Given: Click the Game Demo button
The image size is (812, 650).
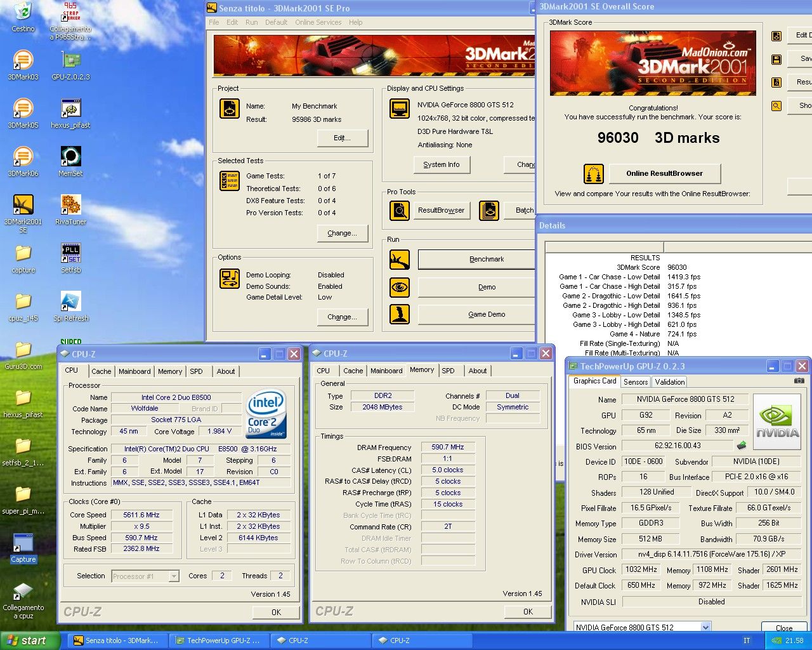Looking at the screenshot, I should [x=476, y=314].
